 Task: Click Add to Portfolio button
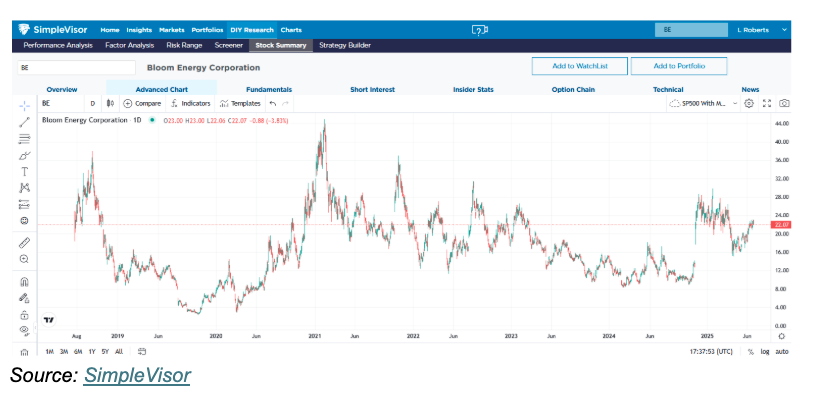[679, 66]
